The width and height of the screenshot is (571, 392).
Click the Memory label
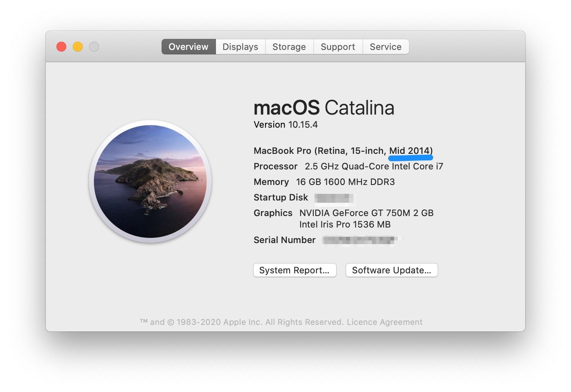(x=271, y=182)
